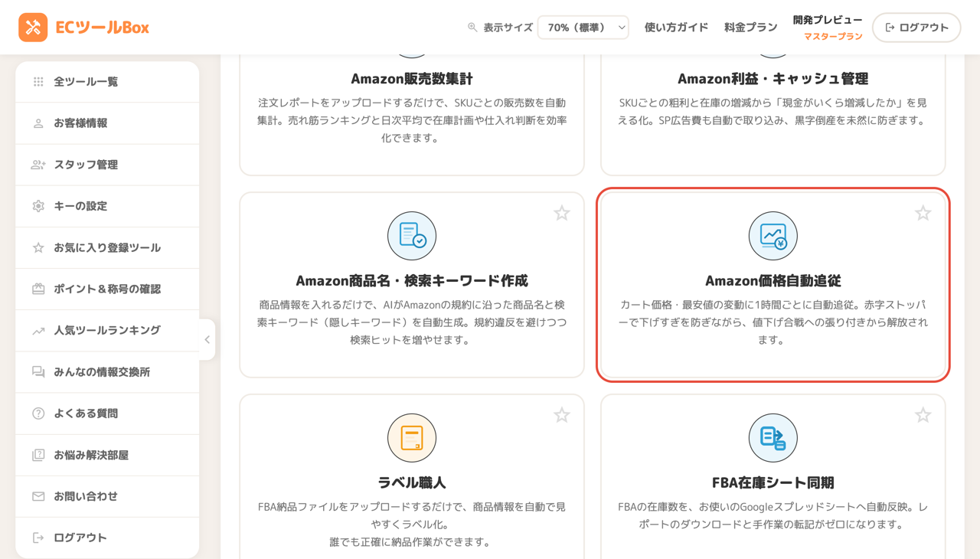This screenshot has height=559, width=980.
Task: Open お悩み解決部屋 in the sidebar
Action: click(107, 455)
